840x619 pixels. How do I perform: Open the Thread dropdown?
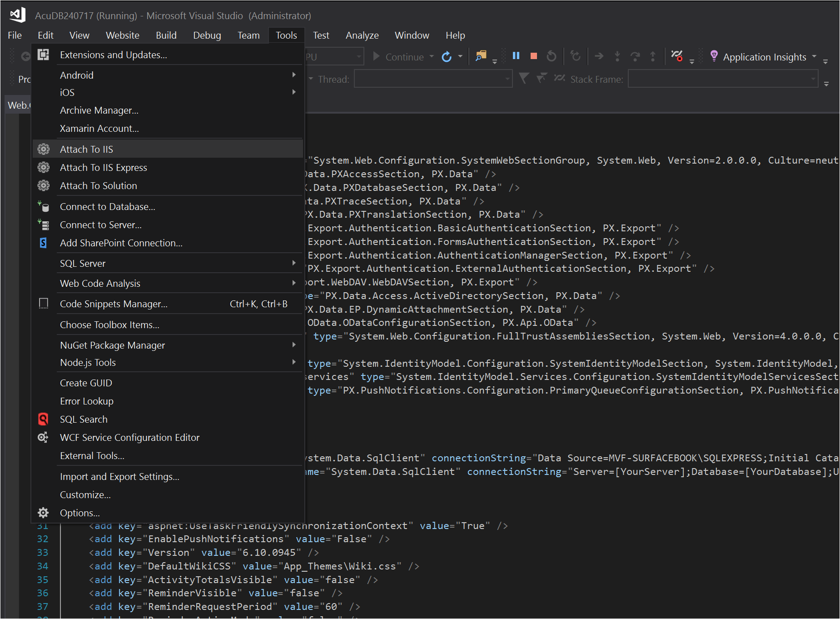click(x=433, y=79)
